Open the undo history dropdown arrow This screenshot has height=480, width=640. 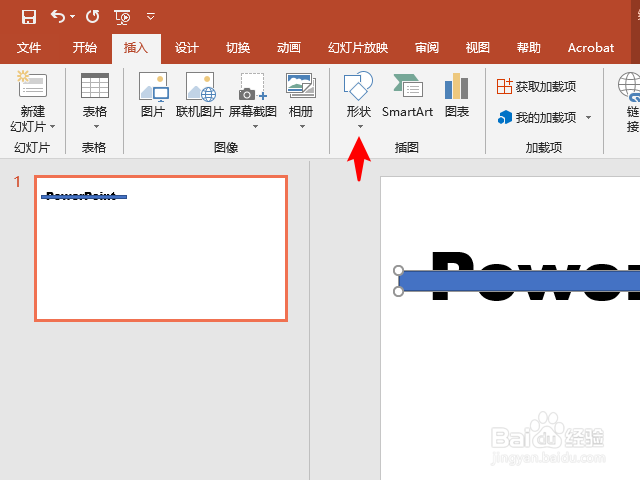pyautogui.click(x=72, y=17)
